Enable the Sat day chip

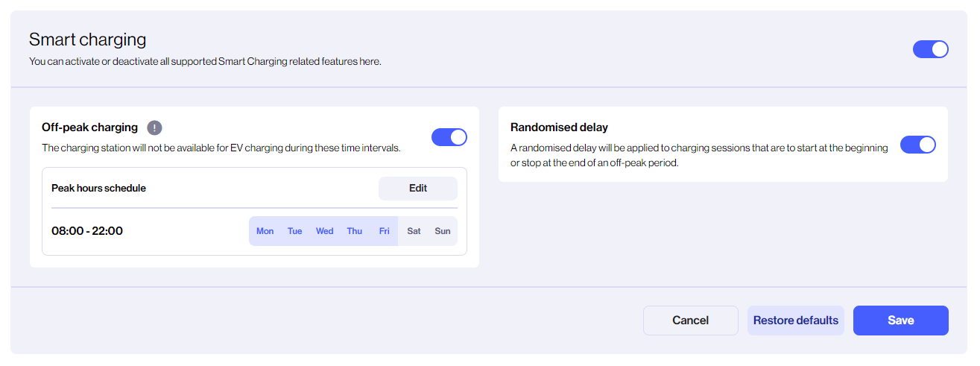tap(414, 231)
